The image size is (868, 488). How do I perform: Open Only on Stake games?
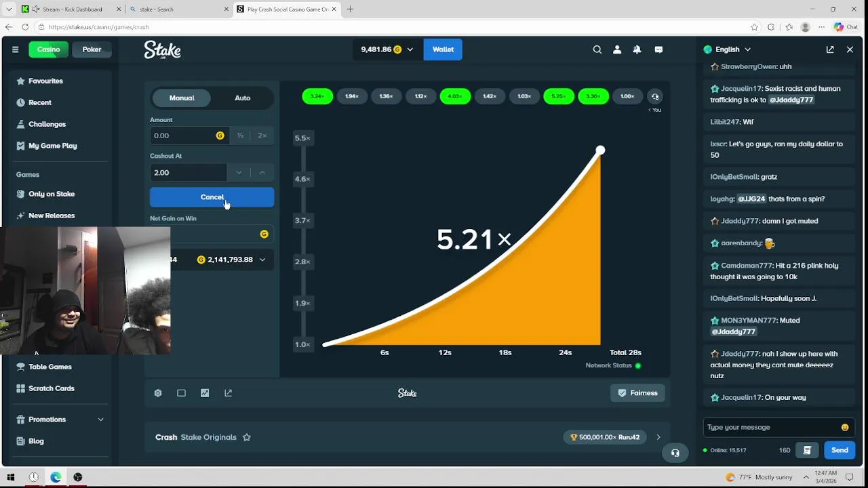pyautogui.click(x=52, y=194)
